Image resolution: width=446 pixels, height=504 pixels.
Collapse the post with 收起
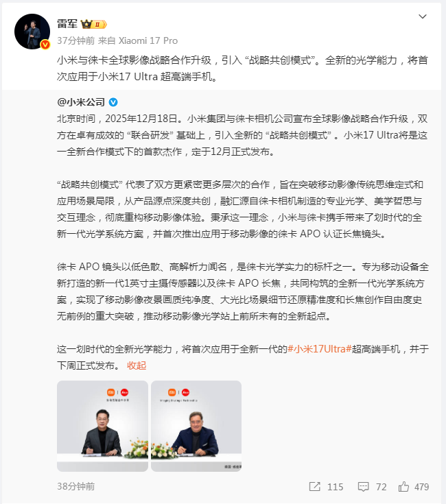(137, 365)
